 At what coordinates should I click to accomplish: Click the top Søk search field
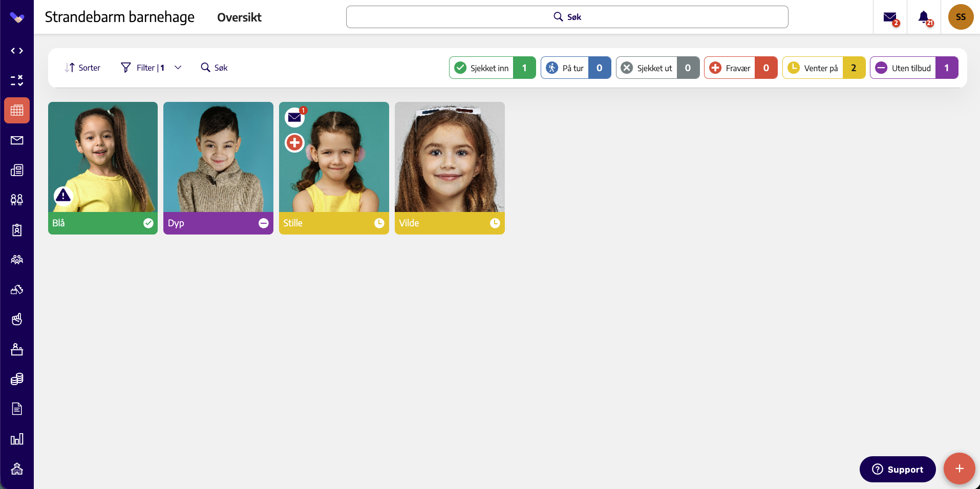tap(567, 17)
